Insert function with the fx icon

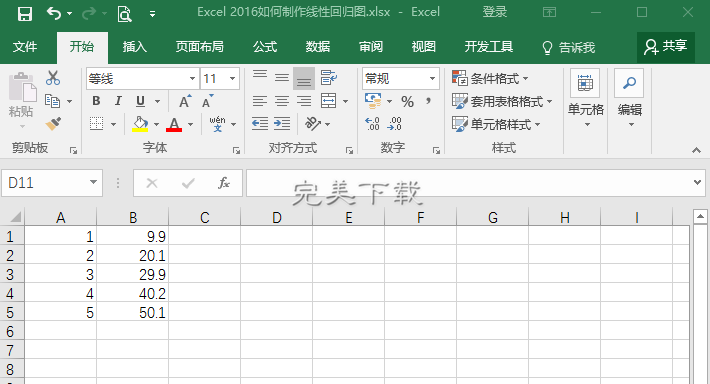pyautogui.click(x=224, y=183)
